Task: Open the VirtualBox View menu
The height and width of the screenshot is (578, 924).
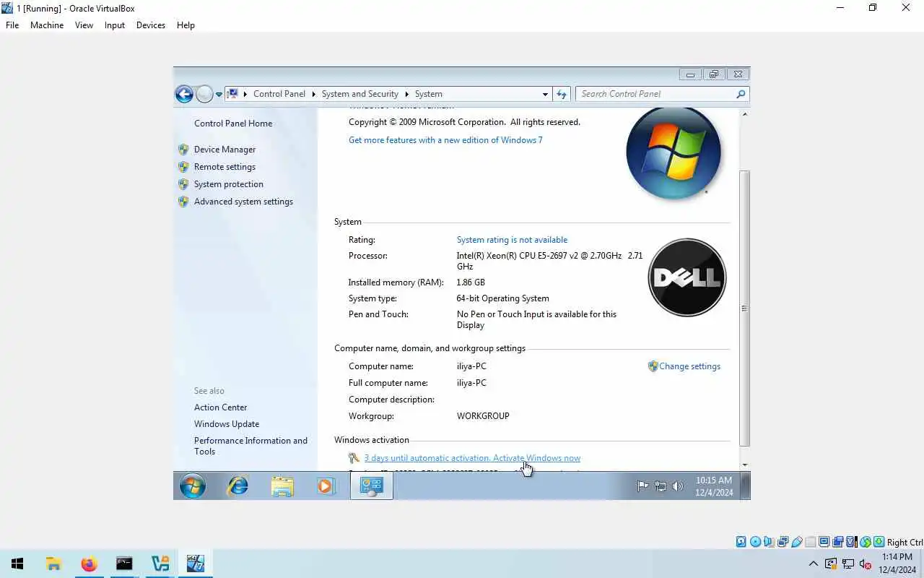Action: click(84, 25)
